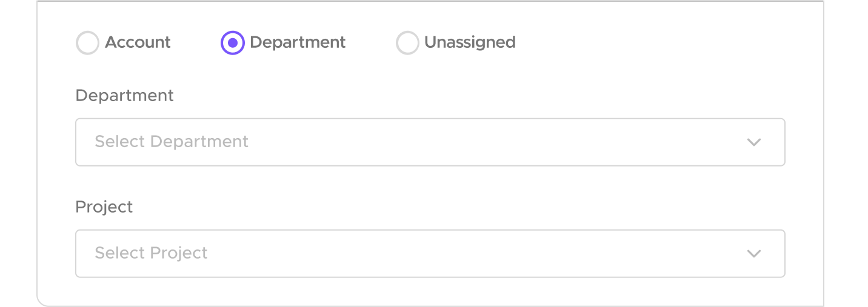868x307 pixels.
Task: Click the 'Unassigned' option label text
Action: [470, 42]
